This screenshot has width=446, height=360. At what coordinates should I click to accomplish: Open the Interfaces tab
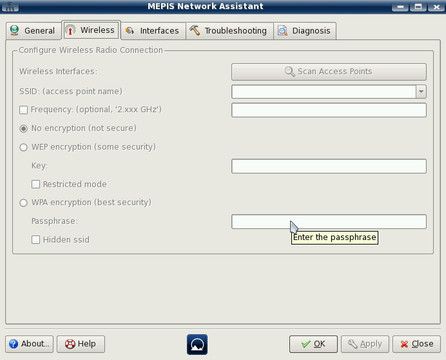coord(153,31)
